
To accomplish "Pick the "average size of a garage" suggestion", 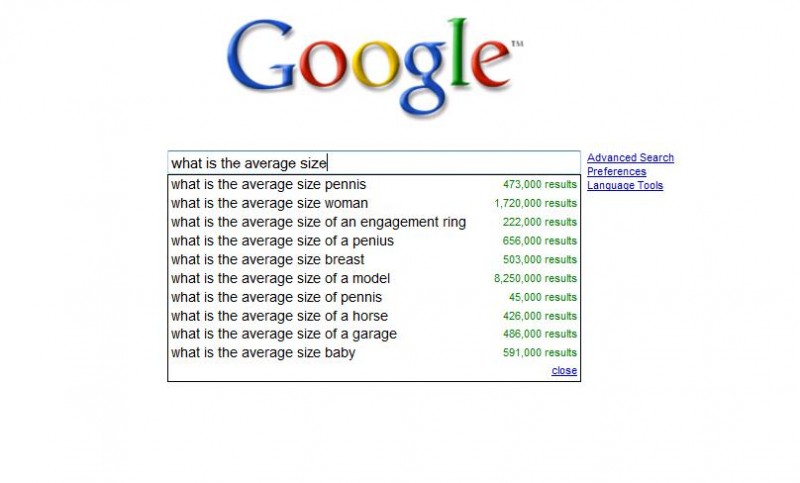I will coord(283,334).
